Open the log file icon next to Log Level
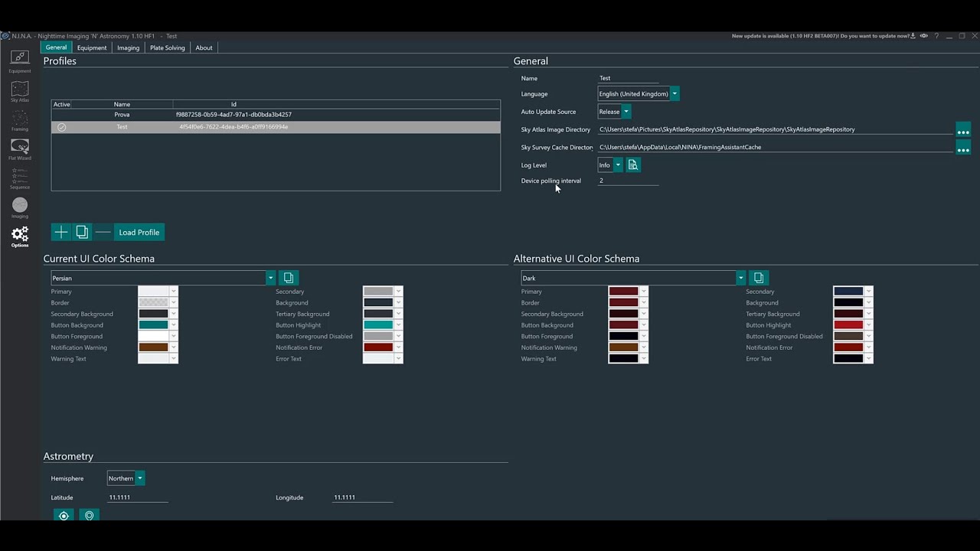 pos(632,165)
